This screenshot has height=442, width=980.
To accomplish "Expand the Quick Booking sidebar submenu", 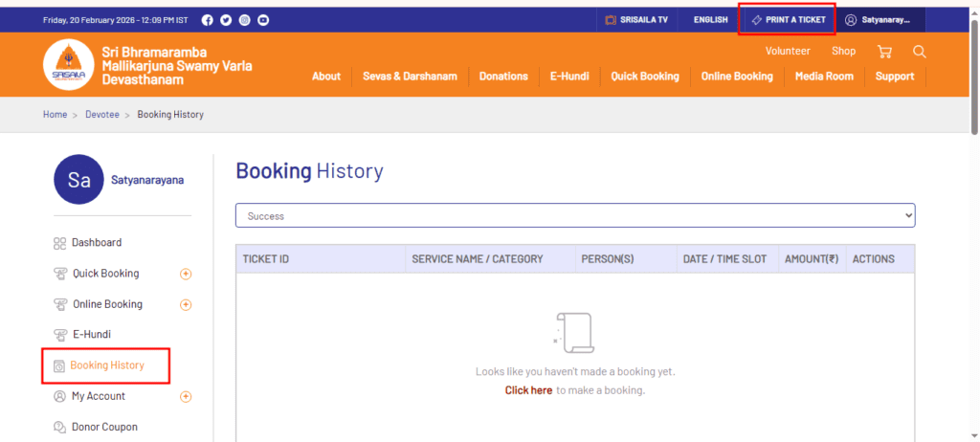I will (x=186, y=274).
